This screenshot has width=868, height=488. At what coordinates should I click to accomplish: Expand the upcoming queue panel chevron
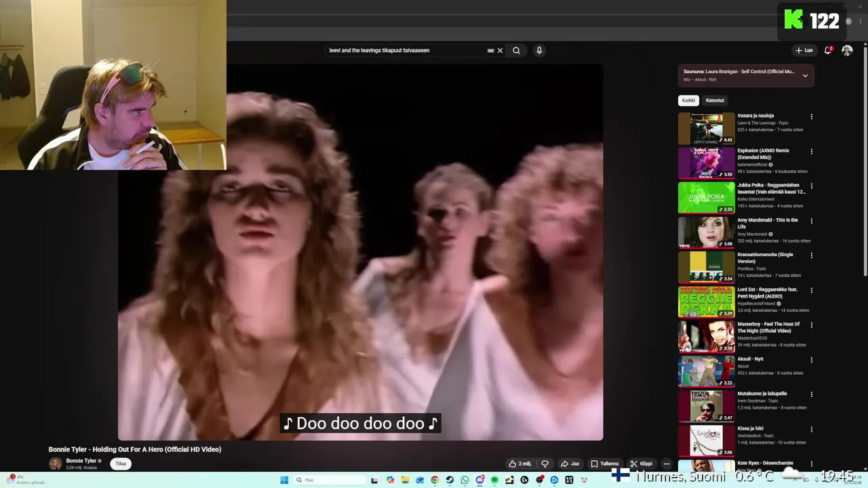[x=805, y=75]
